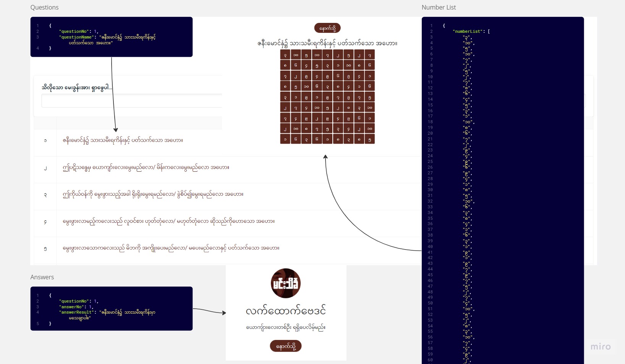Click inside the question search input box
This screenshot has height=364, width=625.
132,100
